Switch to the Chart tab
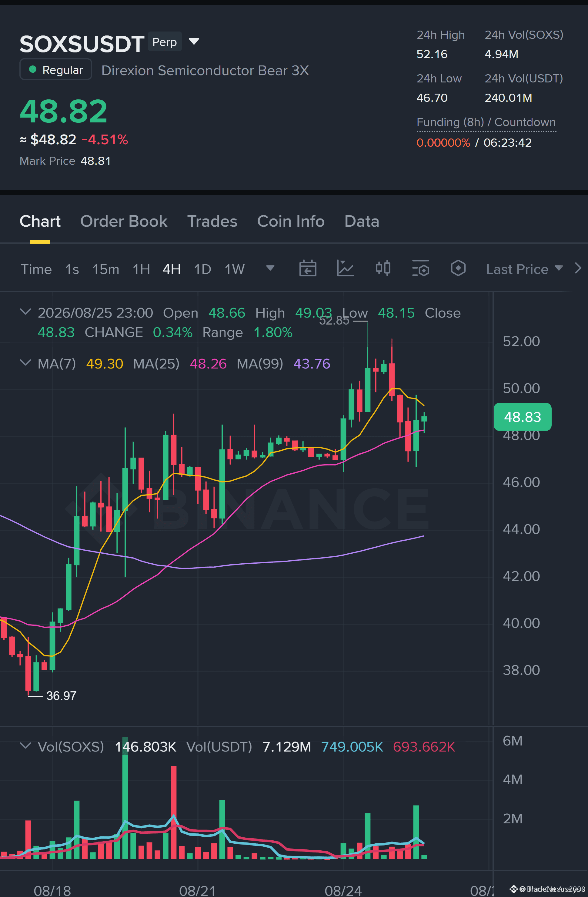This screenshot has height=897, width=588. click(x=40, y=221)
